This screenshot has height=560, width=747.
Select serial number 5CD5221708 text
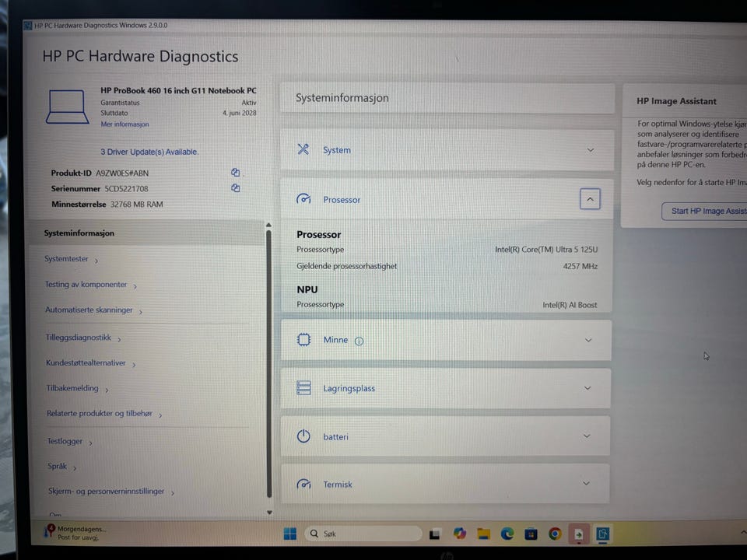[126, 189]
